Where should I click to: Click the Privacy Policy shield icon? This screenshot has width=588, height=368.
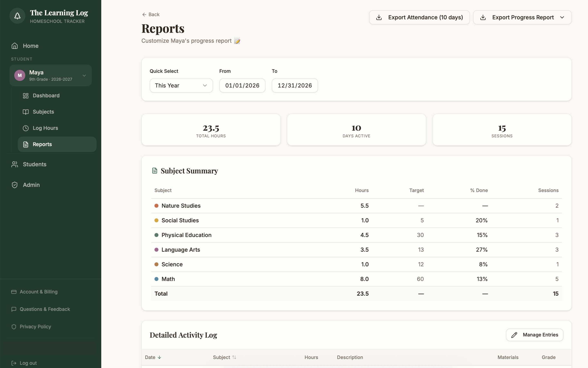coord(14,327)
